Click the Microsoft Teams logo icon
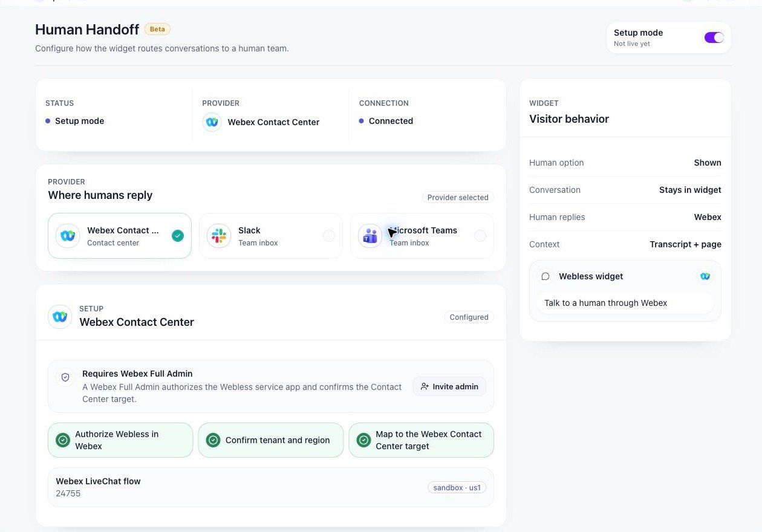762x532 pixels. coord(370,236)
